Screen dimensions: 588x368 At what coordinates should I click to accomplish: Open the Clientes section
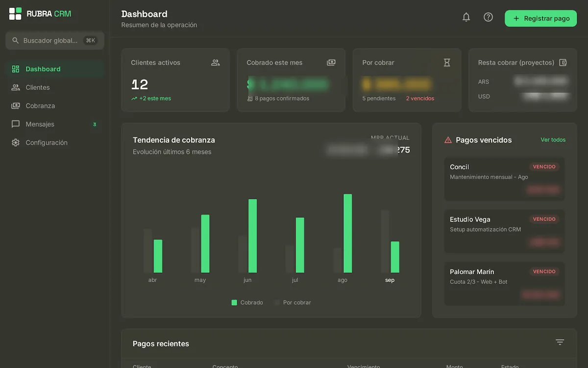(55, 87)
